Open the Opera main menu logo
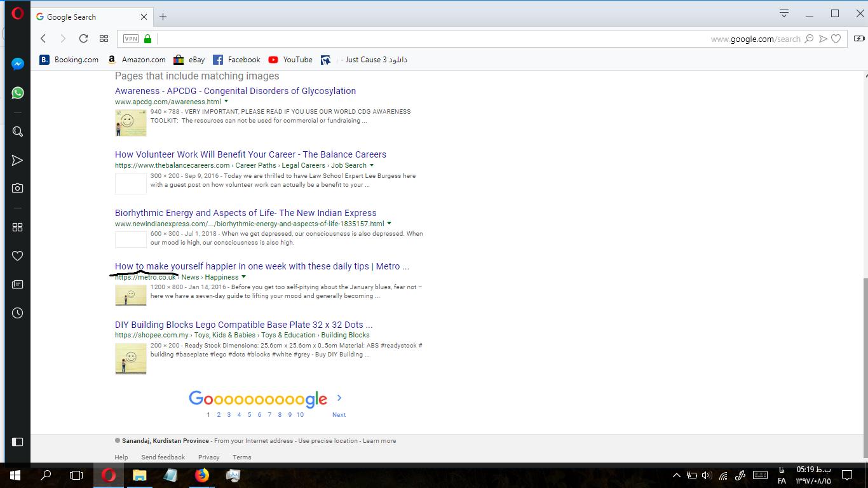Screen dimensions: 868x488 (18, 13)
